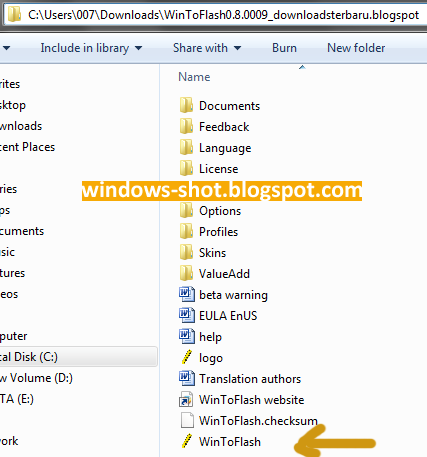Open the Videos library in navigation pane
Screen dimensions: 427x457
pyautogui.click(x=9, y=294)
